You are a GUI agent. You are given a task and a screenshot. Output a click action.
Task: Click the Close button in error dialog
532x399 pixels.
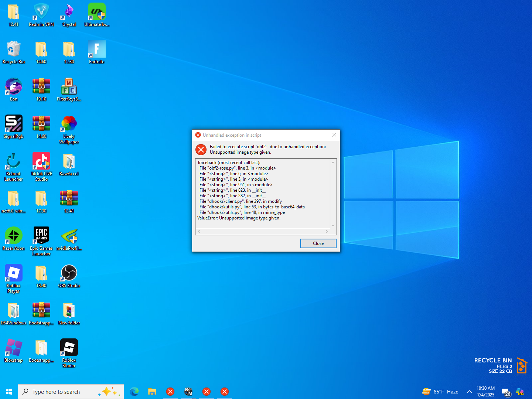[x=318, y=243]
